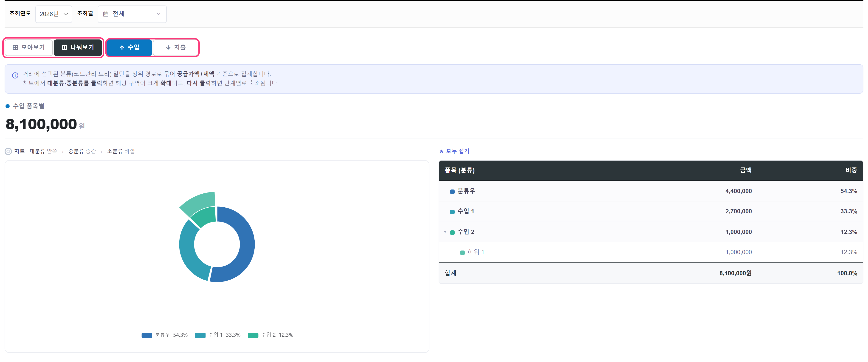Select the 수입 1 table row label
The width and height of the screenshot is (868, 362).
[x=465, y=211]
